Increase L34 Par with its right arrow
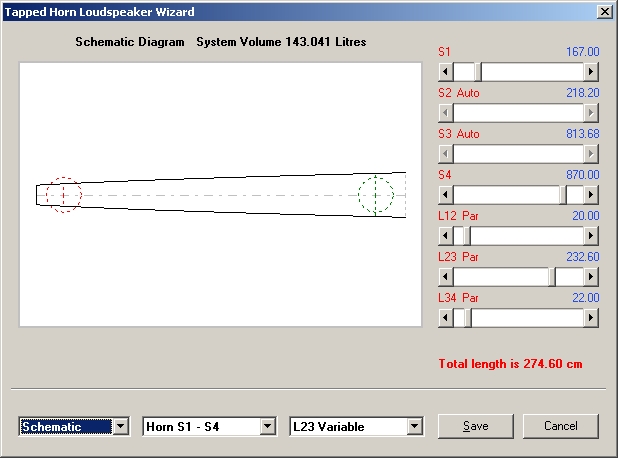The width and height of the screenshot is (618, 458). (590, 318)
